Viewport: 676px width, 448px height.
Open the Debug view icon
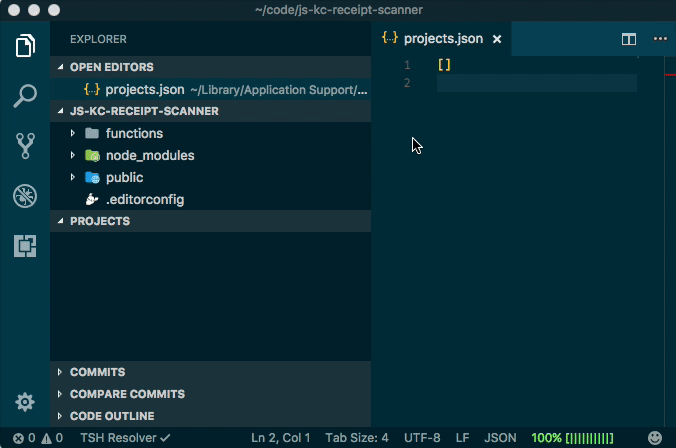[x=25, y=196]
